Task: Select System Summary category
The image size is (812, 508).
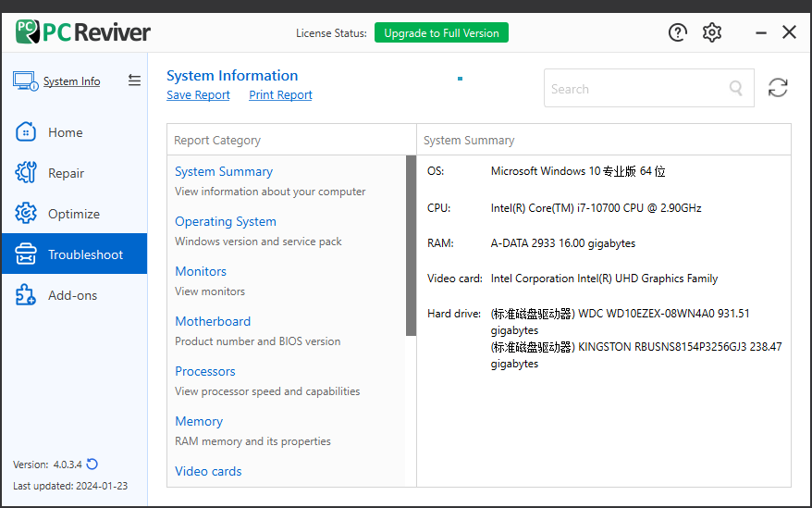Action: [x=224, y=171]
